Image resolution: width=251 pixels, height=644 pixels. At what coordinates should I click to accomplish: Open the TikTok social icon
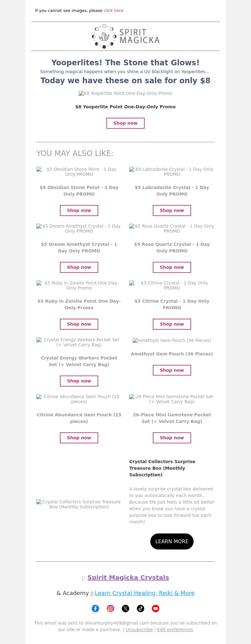point(141,609)
